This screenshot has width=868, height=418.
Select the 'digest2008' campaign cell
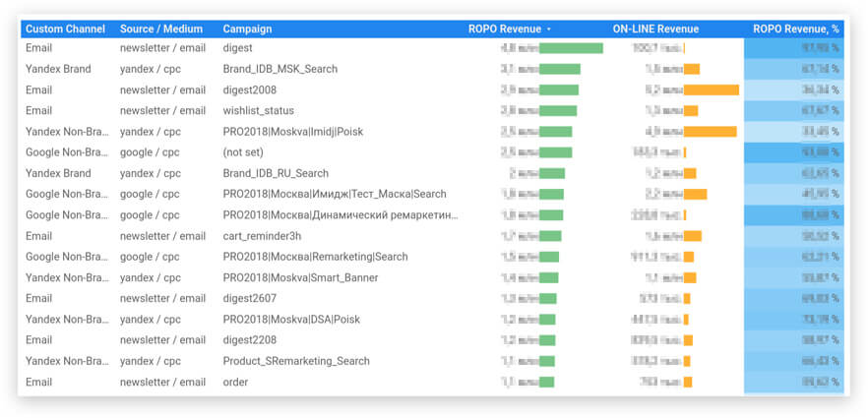point(250,90)
